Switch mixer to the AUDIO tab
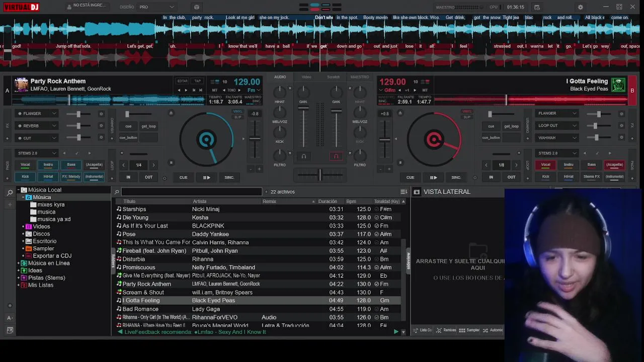This screenshot has height=362, width=644. pos(280,77)
